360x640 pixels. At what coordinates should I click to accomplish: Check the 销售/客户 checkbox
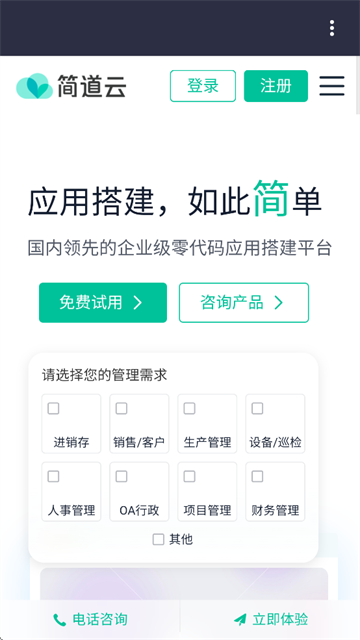point(121,408)
